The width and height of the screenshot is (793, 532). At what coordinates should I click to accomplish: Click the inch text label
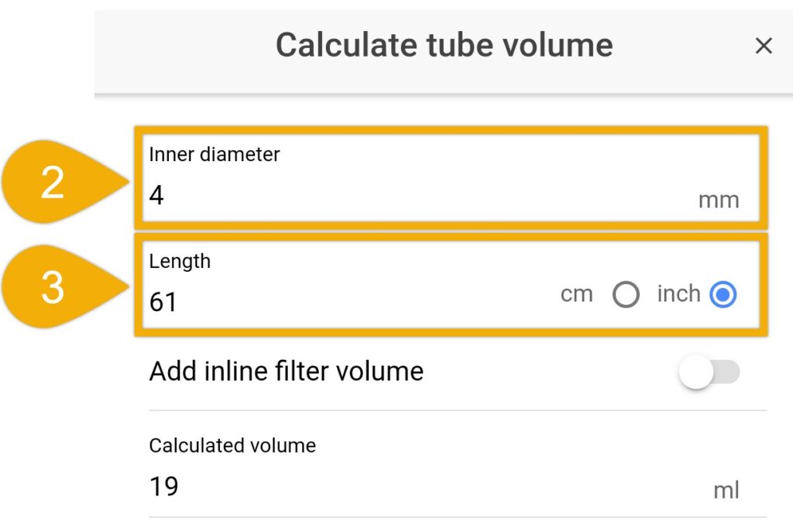coord(678,293)
